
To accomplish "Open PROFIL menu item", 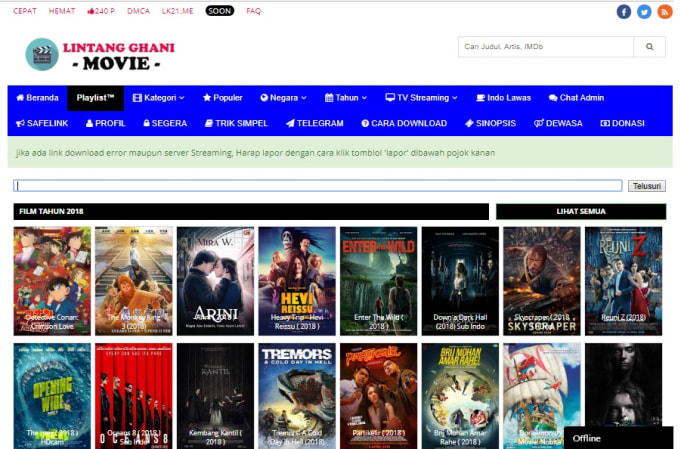I will tap(105, 124).
